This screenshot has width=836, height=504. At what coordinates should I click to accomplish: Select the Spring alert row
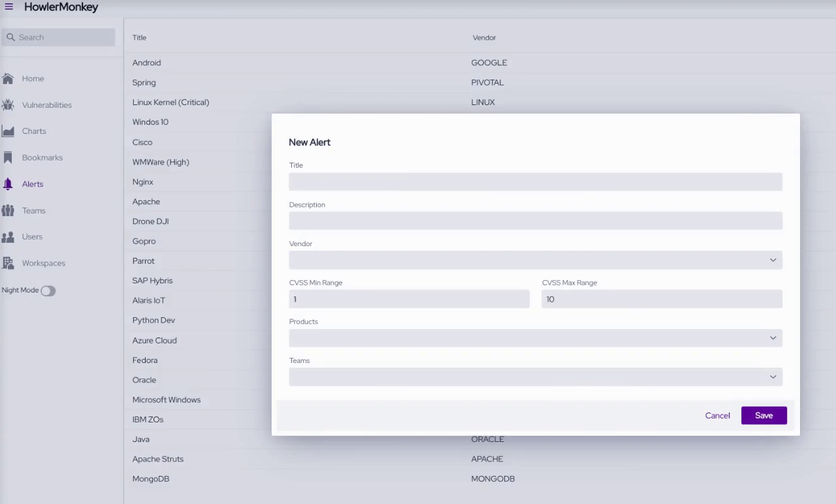(x=480, y=82)
